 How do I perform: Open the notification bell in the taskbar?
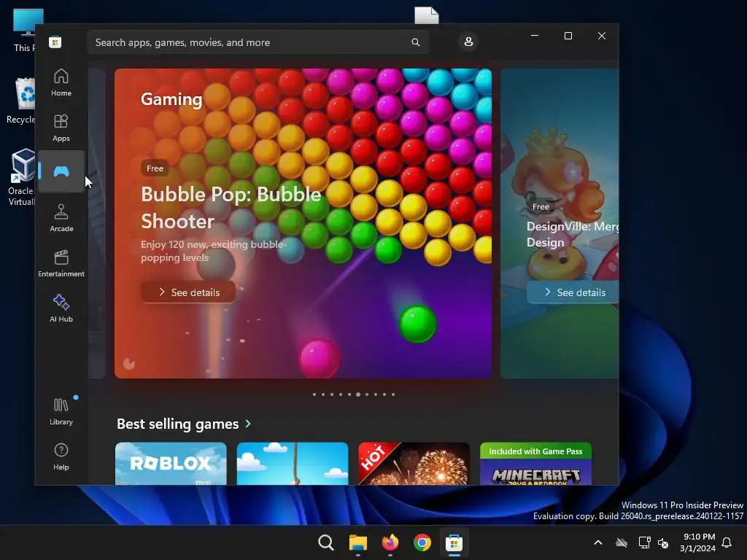pyautogui.click(x=727, y=542)
